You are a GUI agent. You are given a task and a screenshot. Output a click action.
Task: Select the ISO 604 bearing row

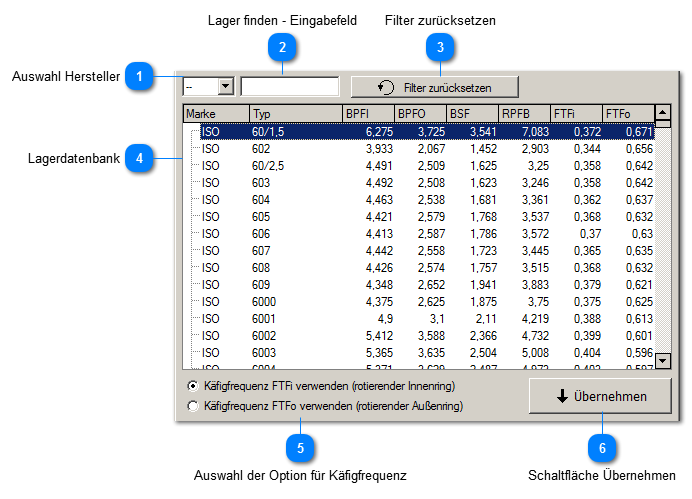click(427, 200)
